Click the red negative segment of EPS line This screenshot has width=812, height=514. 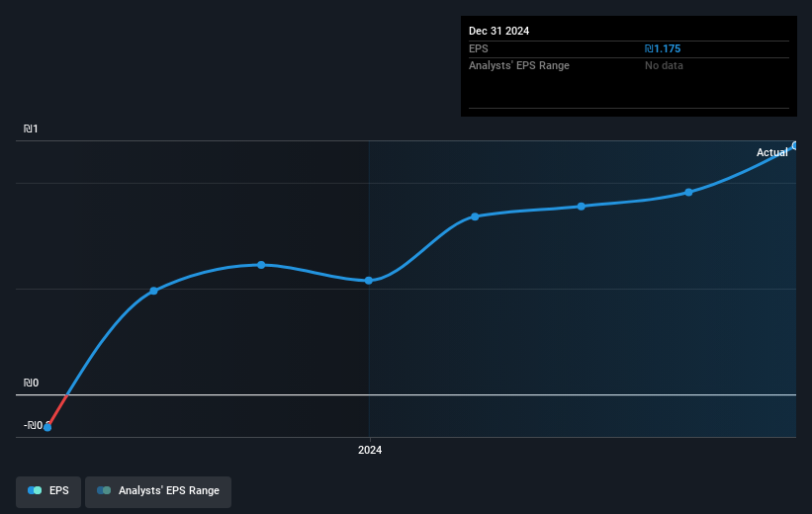(x=58, y=411)
